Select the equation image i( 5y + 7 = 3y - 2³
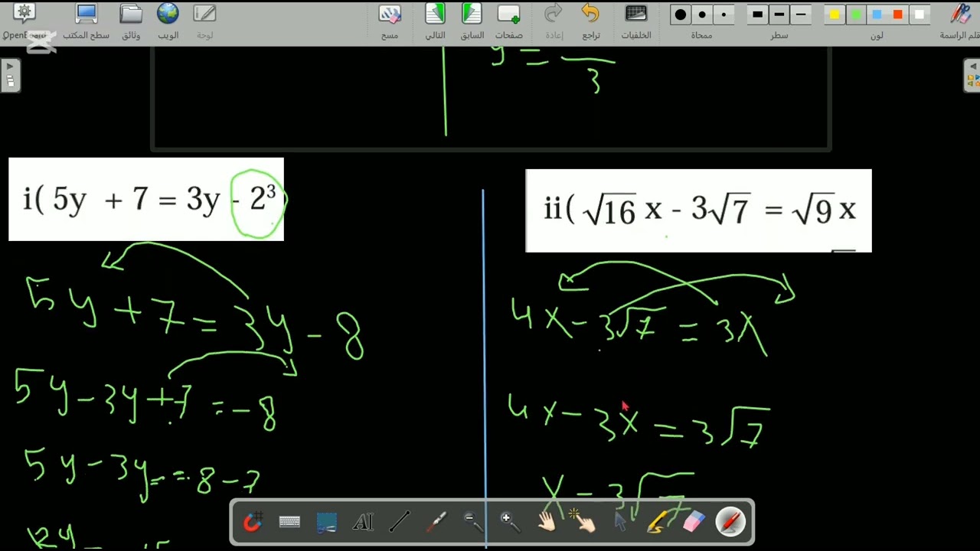The width and height of the screenshot is (980, 551). pos(146,200)
